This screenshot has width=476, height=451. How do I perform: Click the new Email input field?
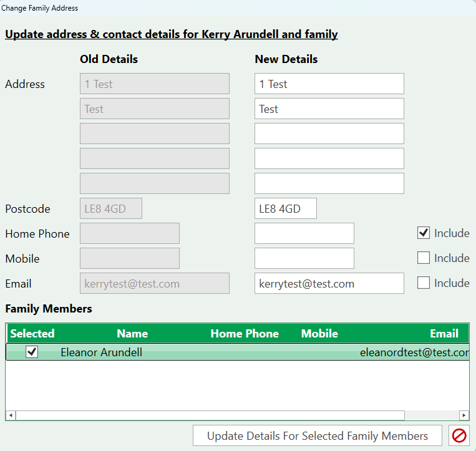[329, 283]
